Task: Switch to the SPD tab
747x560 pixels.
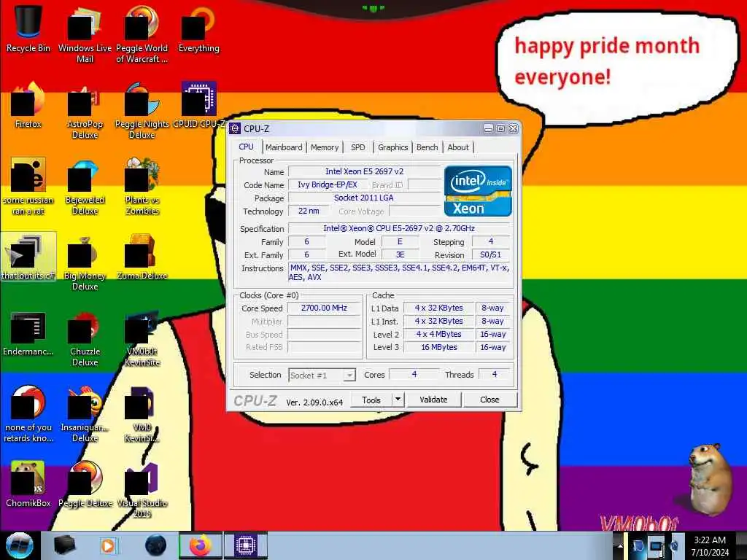Action: point(357,147)
